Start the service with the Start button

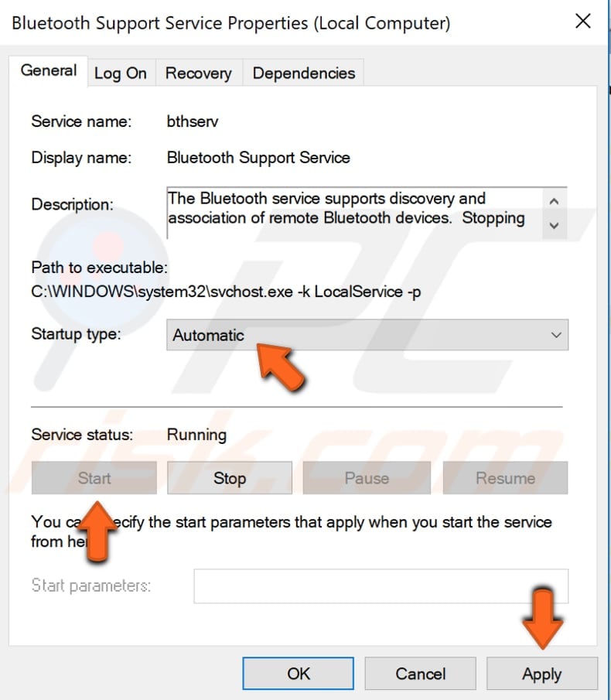coord(94,477)
